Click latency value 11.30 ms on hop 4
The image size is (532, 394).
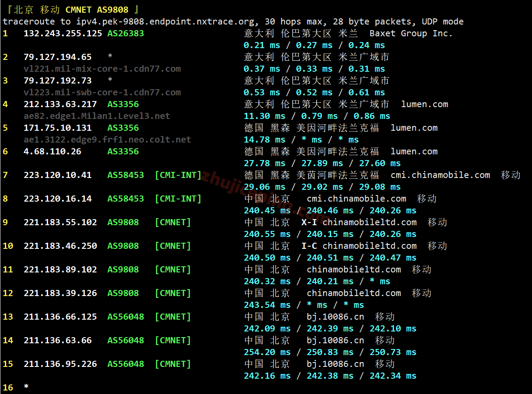click(265, 116)
